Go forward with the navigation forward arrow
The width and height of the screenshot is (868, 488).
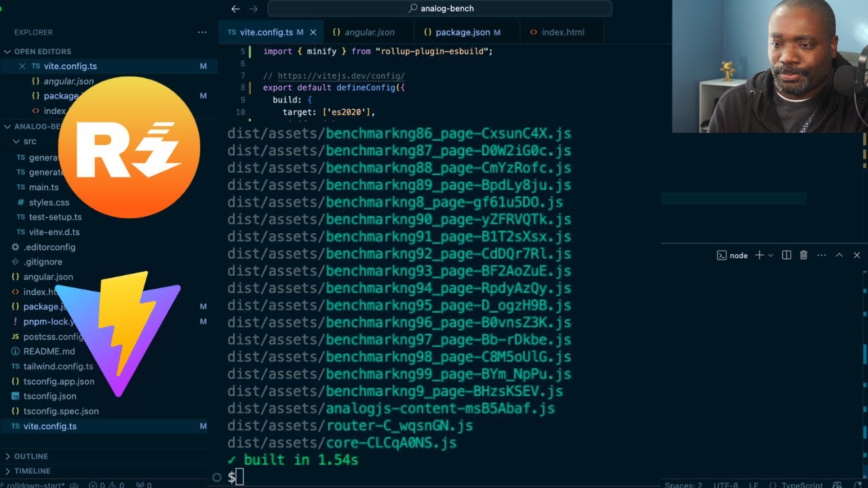click(x=254, y=9)
